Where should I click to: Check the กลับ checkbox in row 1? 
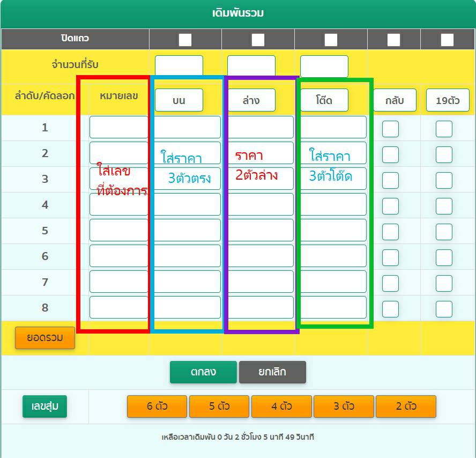coord(390,129)
